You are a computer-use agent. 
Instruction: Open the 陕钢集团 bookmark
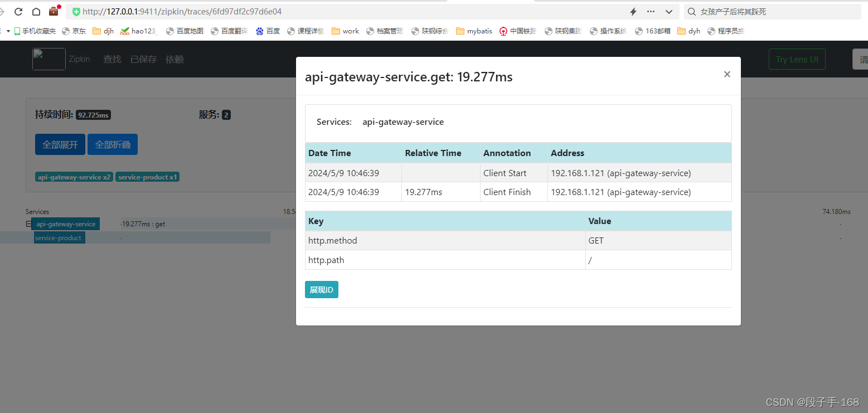point(563,31)
